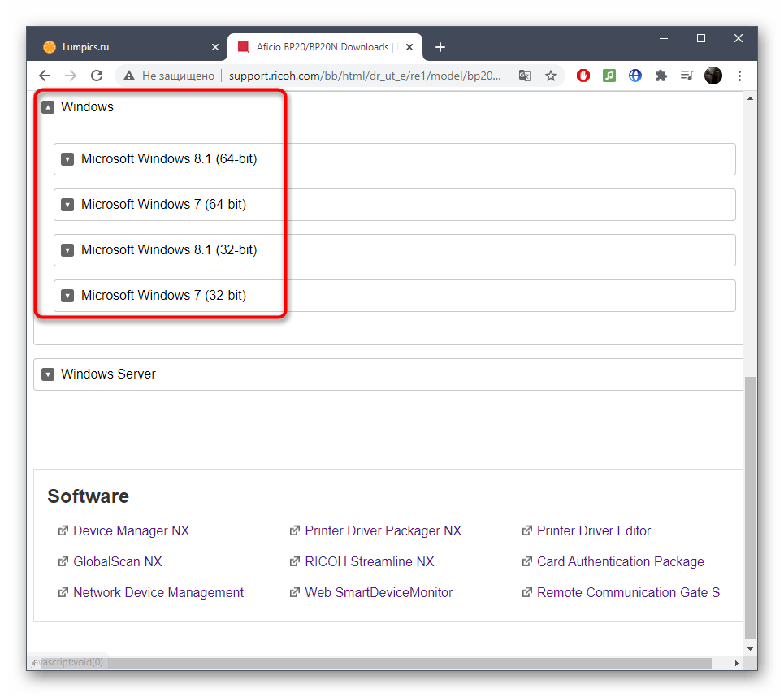784x697 pixels.
Task: Open the green music note extension
Action: [609, 76]
